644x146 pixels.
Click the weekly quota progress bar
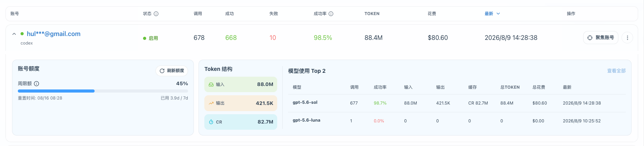click(x=103, y=91)
